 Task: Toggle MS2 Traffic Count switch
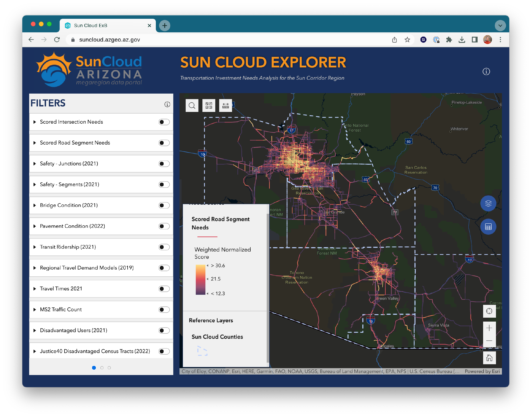164,310
